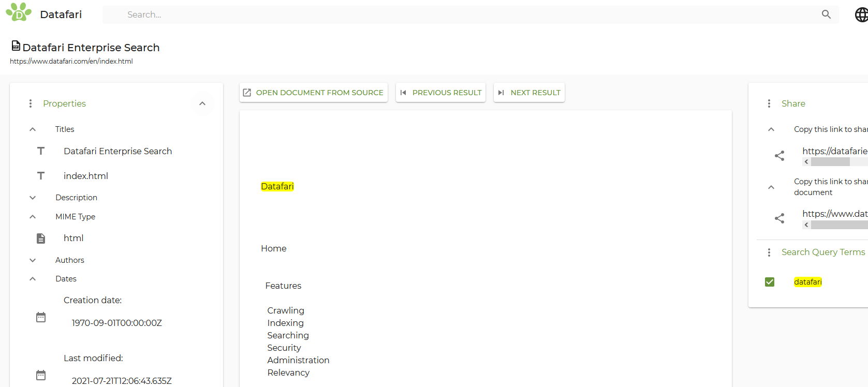The height and width of the screenshot is (387, 868).
Task: Open the datafari.com index.html URL link
Action: (71, 61)
